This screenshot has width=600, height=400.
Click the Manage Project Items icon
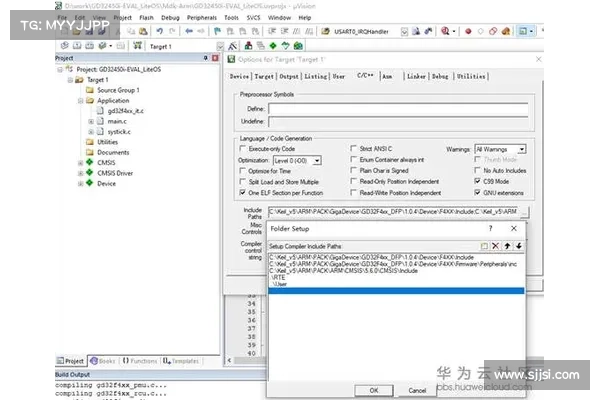(248, 46)
